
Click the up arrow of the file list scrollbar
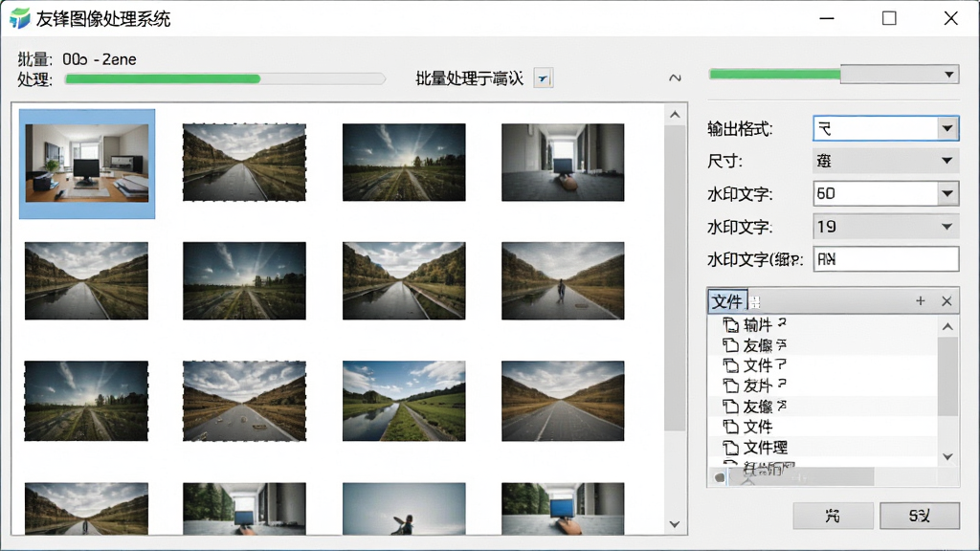[948, 327]
